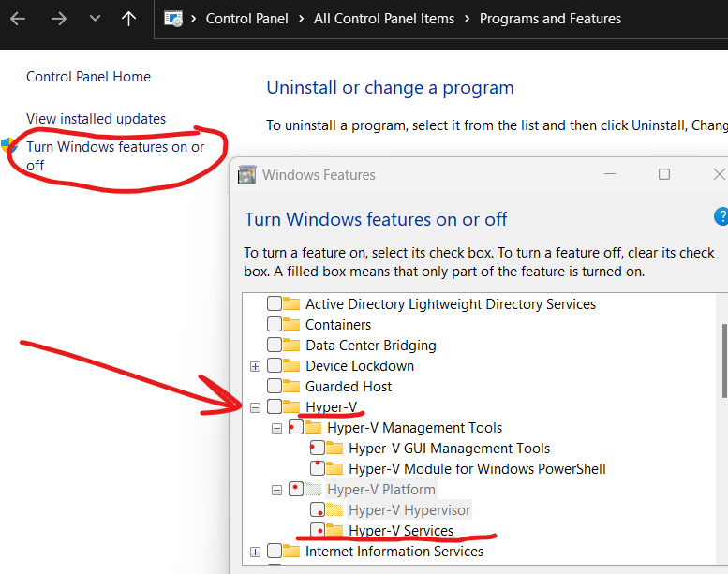Go up one folder level
This screenshot has height=574, width=728.
[x=128, y=19]
